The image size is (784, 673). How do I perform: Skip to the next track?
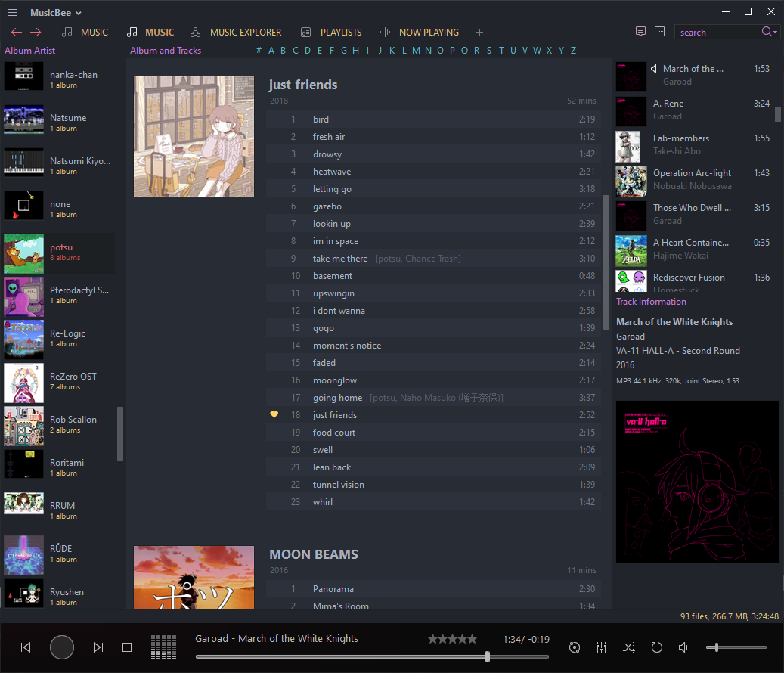[98, 647]
